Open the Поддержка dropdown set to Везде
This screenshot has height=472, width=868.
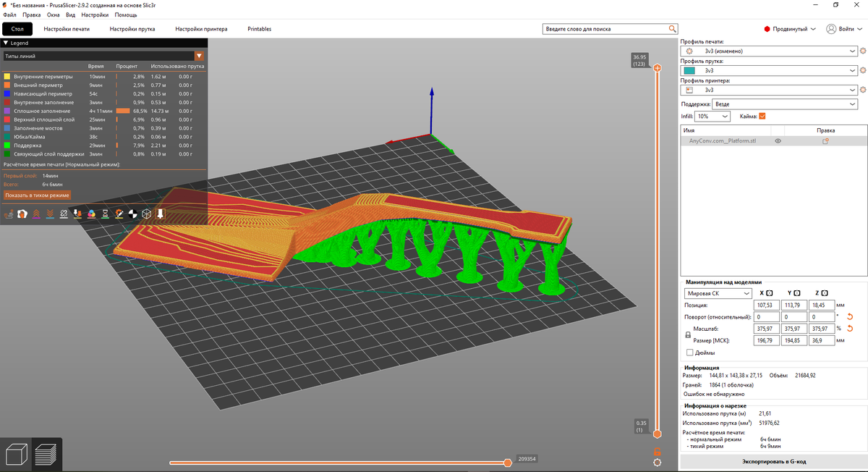785,104
